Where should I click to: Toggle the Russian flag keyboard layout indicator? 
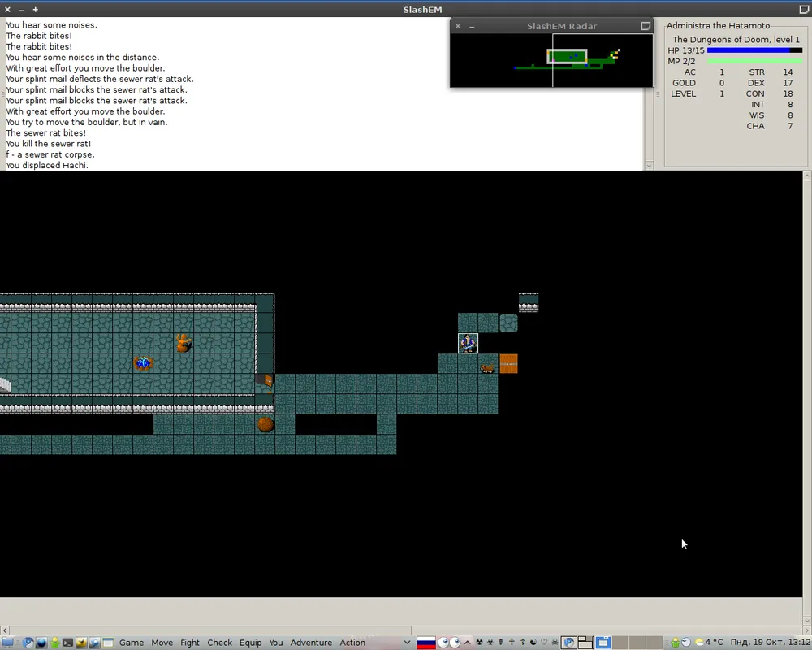pyautogui.click(x=425, y=643)
